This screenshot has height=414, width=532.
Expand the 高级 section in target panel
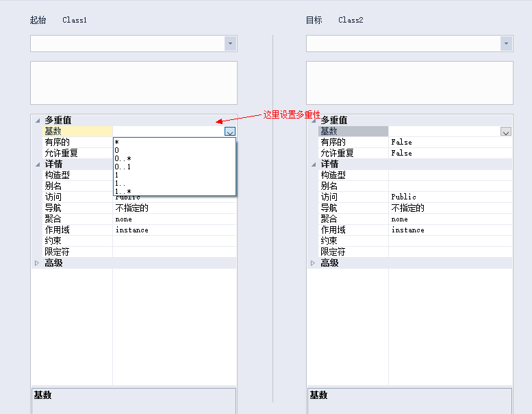(x=313, y=263)
